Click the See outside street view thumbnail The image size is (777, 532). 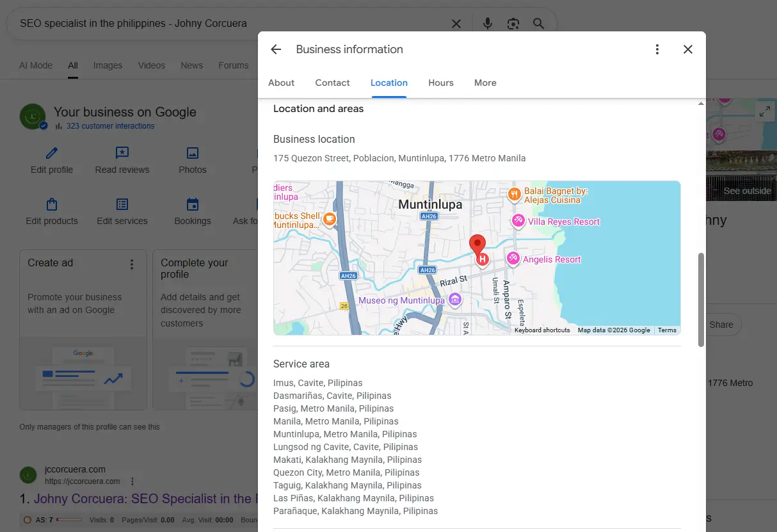click(x=741, y=175)
